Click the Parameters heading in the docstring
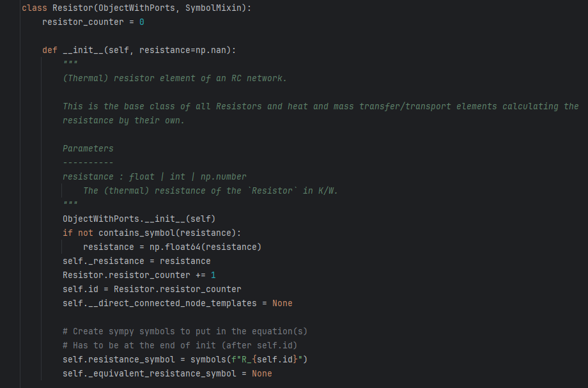This screenshot has width=588, height=388. [88, 148]
